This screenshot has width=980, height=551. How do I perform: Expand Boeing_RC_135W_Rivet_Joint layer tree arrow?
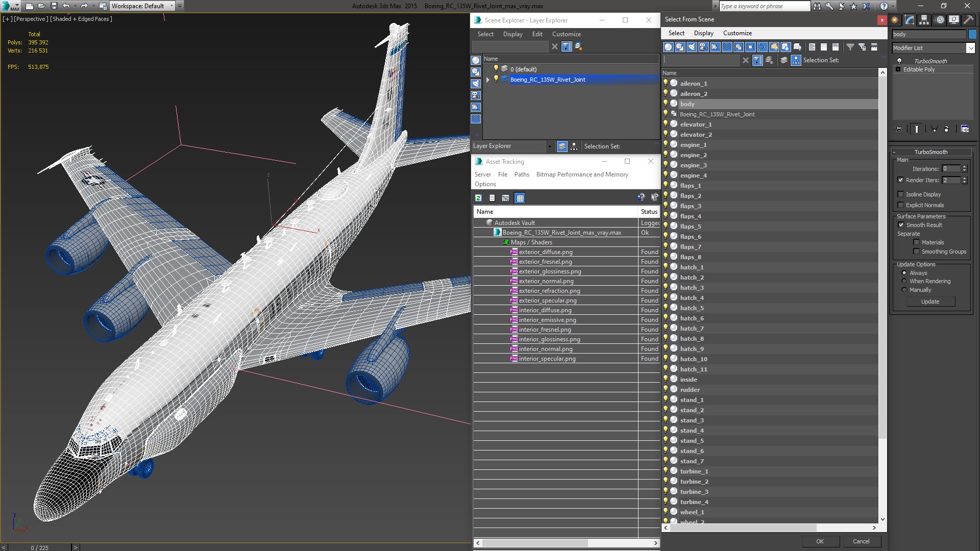click(x=488, y=80)
